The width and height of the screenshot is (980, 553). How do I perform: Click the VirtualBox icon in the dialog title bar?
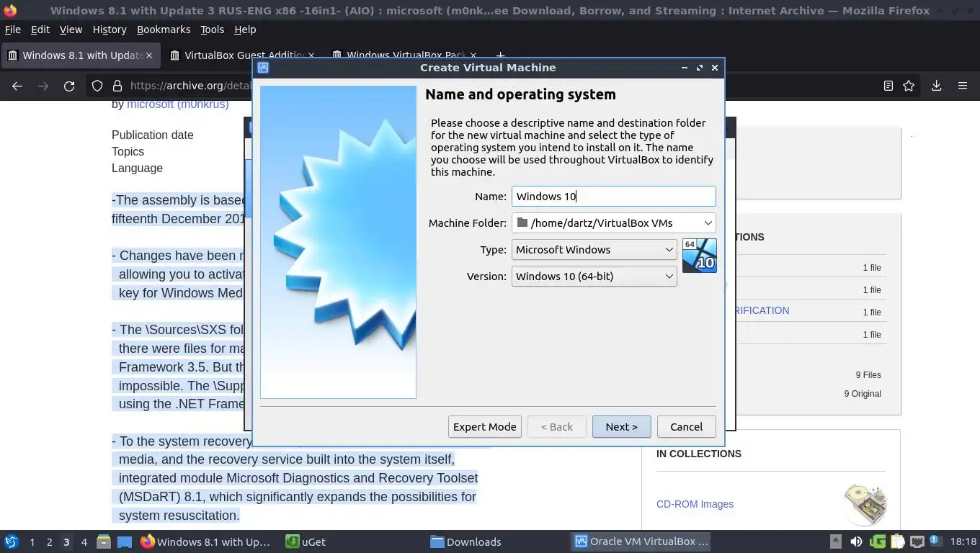pos(263,68)
